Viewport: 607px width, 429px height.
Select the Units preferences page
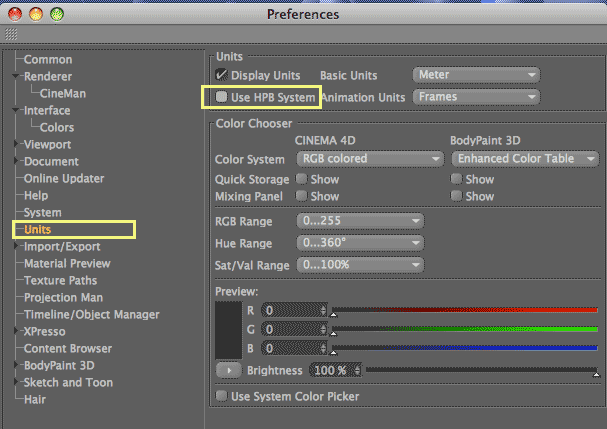[x=38, y=230]
